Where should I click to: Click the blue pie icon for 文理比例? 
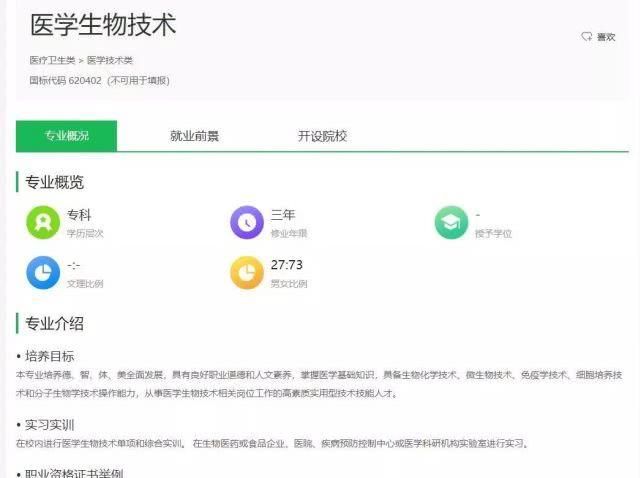click(43, 273)
